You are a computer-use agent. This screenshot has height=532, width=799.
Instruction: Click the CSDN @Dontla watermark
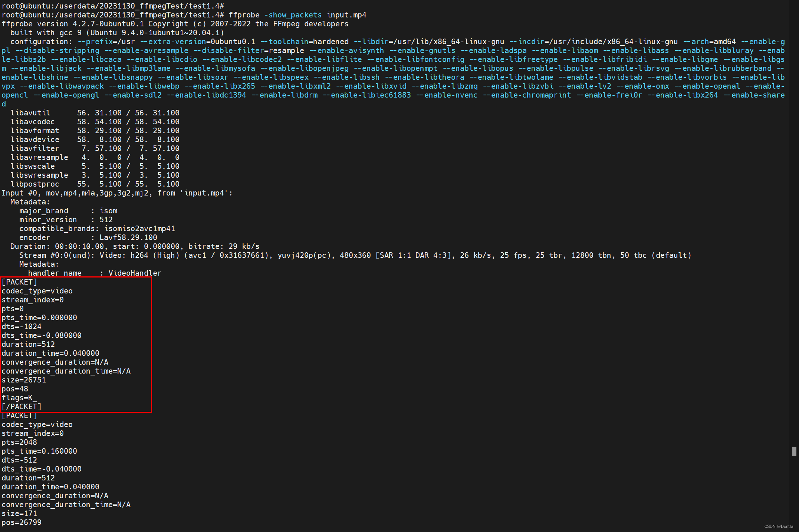click(778, 526)
